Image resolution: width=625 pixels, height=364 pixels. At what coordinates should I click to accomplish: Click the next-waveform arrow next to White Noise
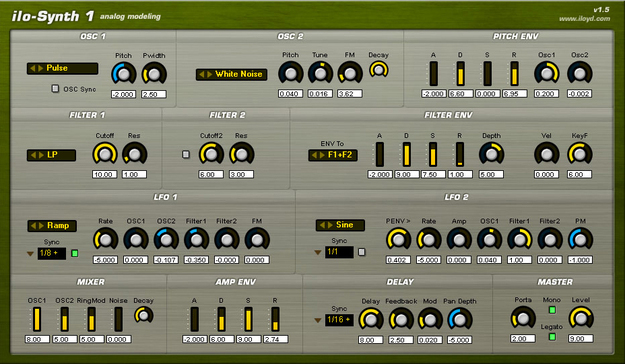209,74
